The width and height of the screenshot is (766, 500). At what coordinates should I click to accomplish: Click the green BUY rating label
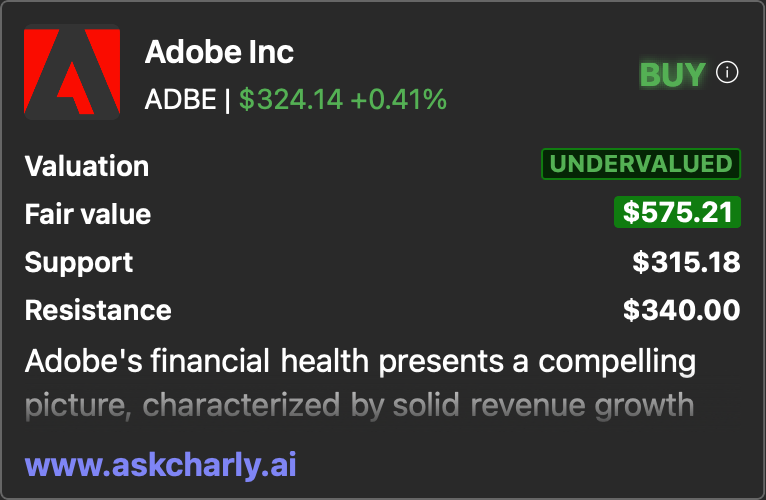(672, 74)
